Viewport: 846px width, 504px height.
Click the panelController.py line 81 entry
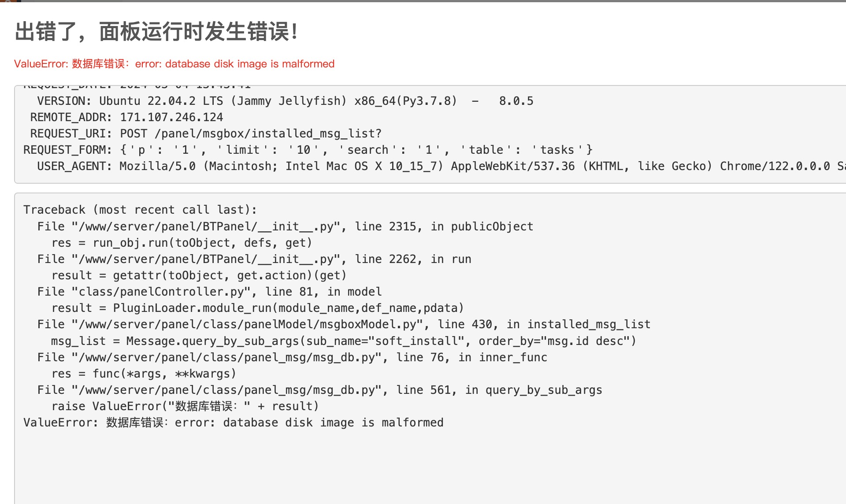tap(209, 292)
